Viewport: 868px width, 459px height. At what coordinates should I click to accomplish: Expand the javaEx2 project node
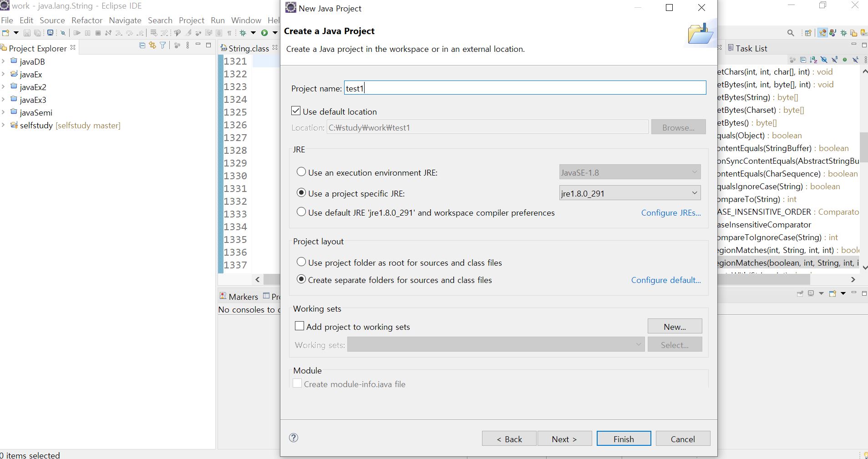[4, 87]
